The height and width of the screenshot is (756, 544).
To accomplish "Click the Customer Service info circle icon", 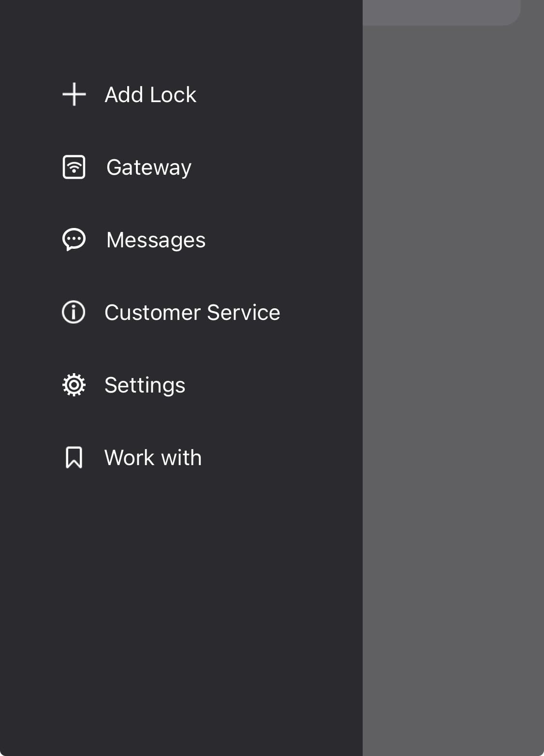I will (74, 312).
